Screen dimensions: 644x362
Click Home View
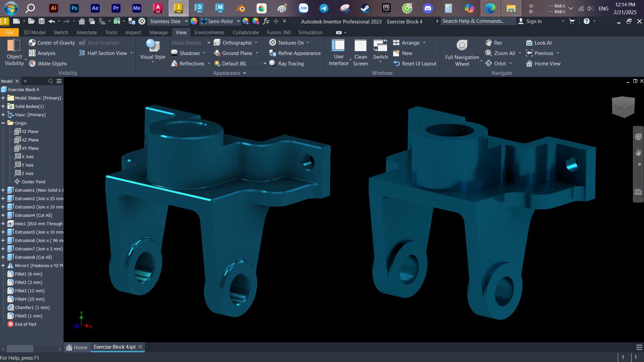543,63
